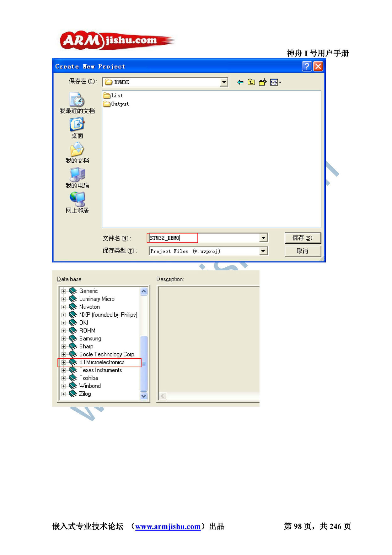
Task: Select Samsung in the database tree
Action: click(90, 339)
